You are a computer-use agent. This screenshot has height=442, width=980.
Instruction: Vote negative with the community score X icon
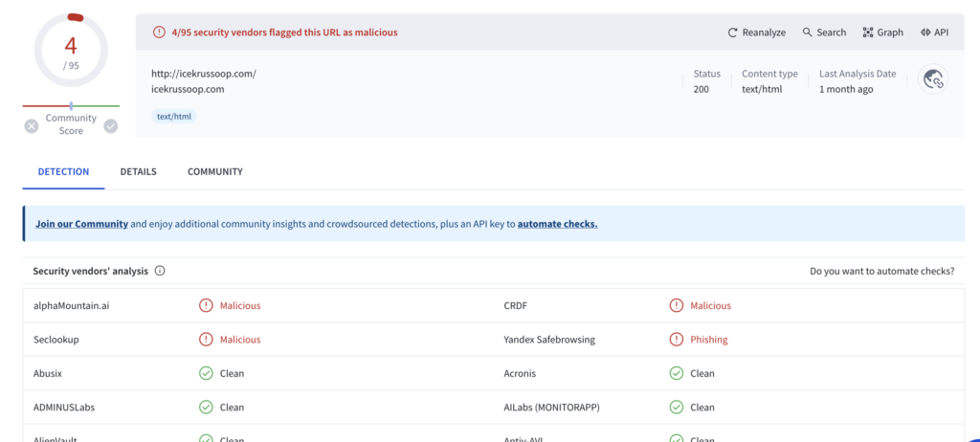[x=32, y=126]
